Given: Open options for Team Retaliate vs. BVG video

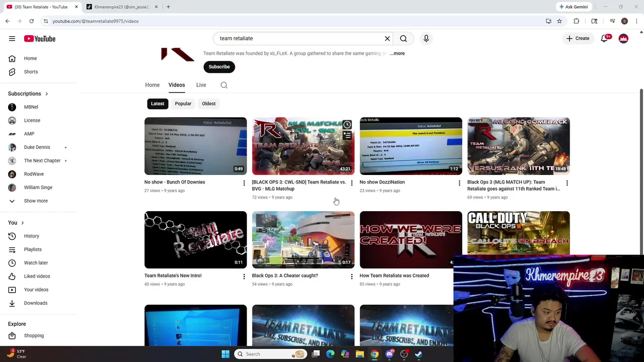Looking at the screenshot, I should (352, 183).
